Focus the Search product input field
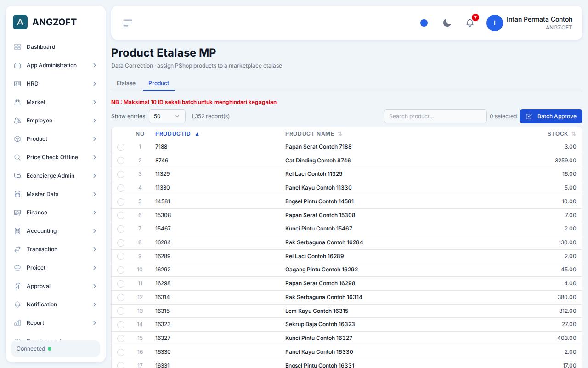The width and height of the screenshot is (588, 368). pyautogui.click(x=435, y=116)
